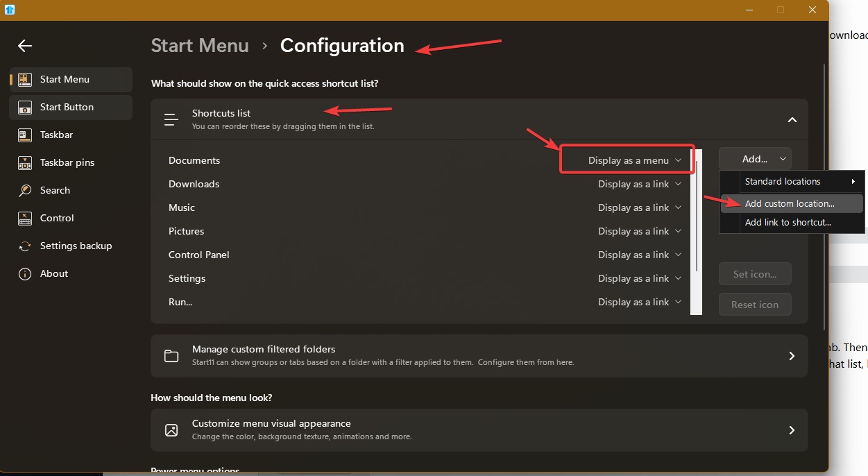Open the About section
Image resolution: width=868 pixels, height=476 pixels.
click(x=71, y=274)
